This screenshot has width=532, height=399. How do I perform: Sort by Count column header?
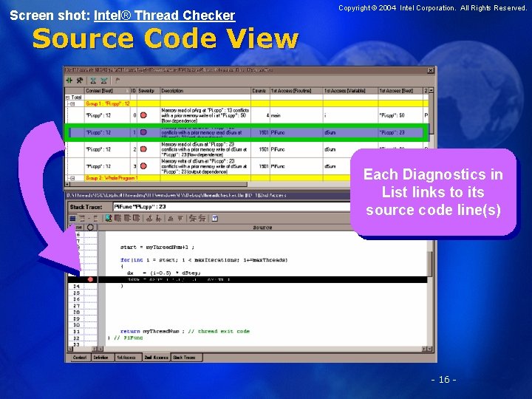coord(260,91)
